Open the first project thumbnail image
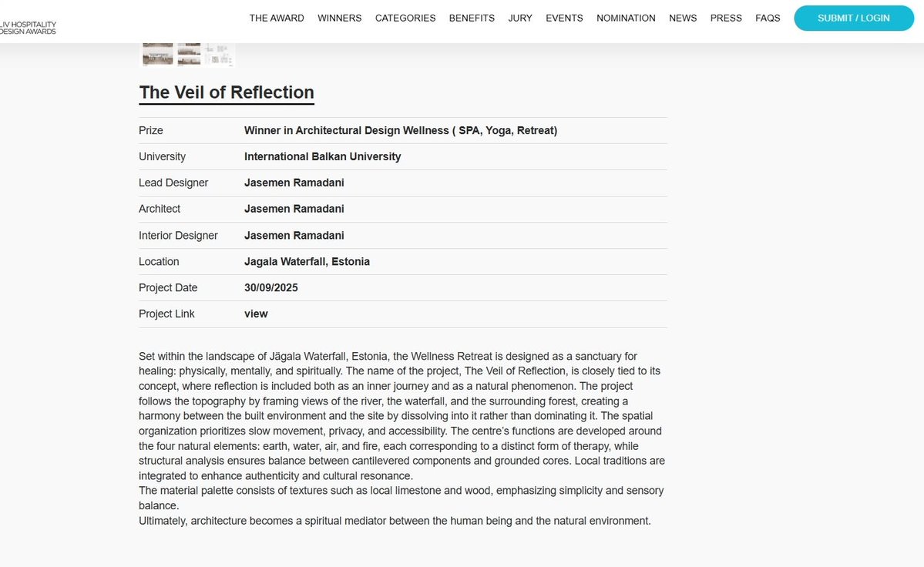This screenshot has width=924, height=567. (x=157, y=54)
